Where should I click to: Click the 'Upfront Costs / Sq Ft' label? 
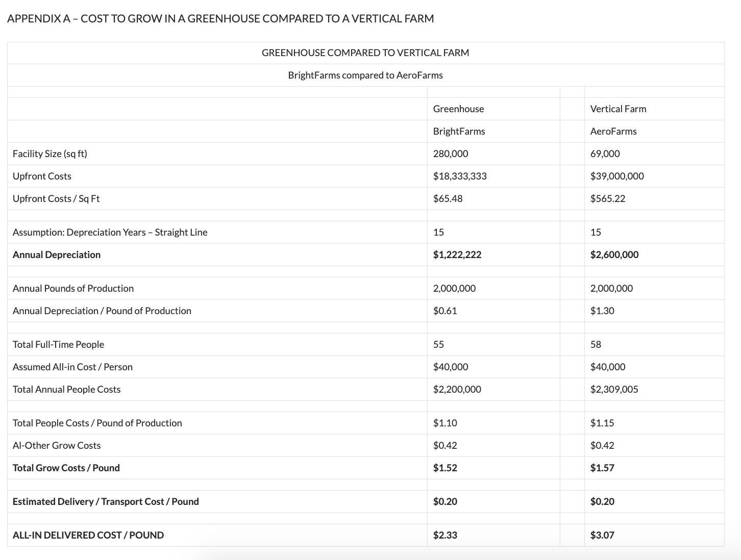pos(56,198)
